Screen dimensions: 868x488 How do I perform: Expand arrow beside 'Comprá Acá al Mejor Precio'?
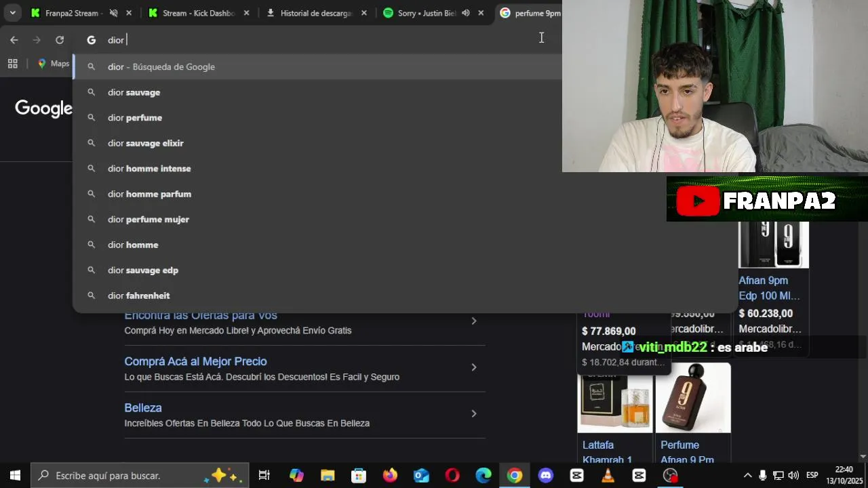click(474, 367)
